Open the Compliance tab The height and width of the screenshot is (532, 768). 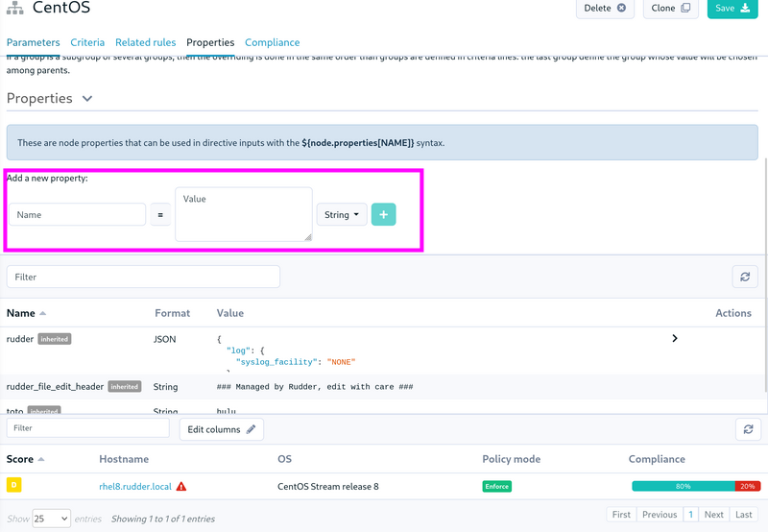pos(272,42)
